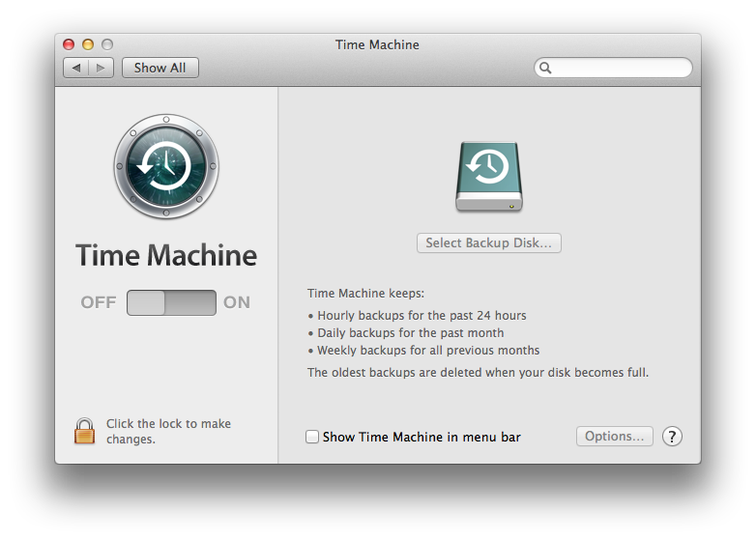
Task: Click the OFF label beside the switch
Action: coord(99,302)
